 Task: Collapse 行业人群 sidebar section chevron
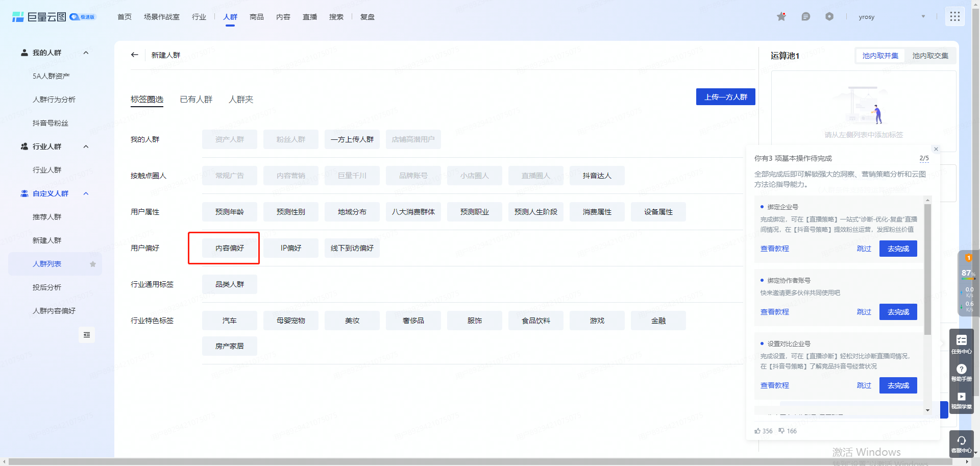(x=86, y=146)
